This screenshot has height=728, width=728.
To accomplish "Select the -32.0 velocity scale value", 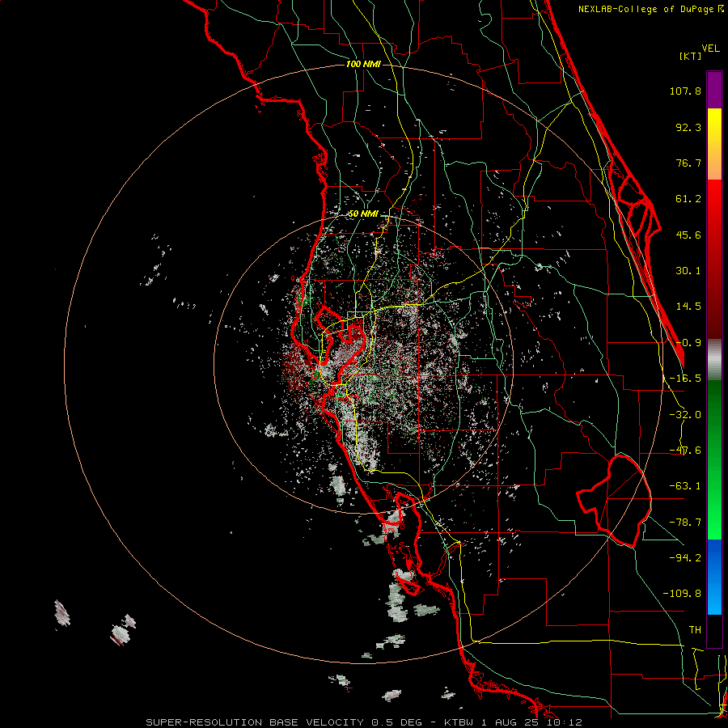I will click(685, 415).
